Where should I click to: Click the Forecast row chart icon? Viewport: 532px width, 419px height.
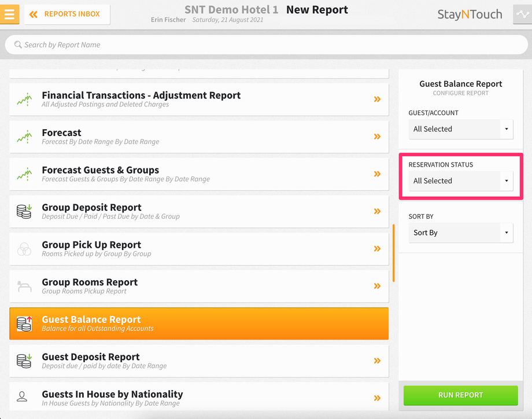coord(24,137)
